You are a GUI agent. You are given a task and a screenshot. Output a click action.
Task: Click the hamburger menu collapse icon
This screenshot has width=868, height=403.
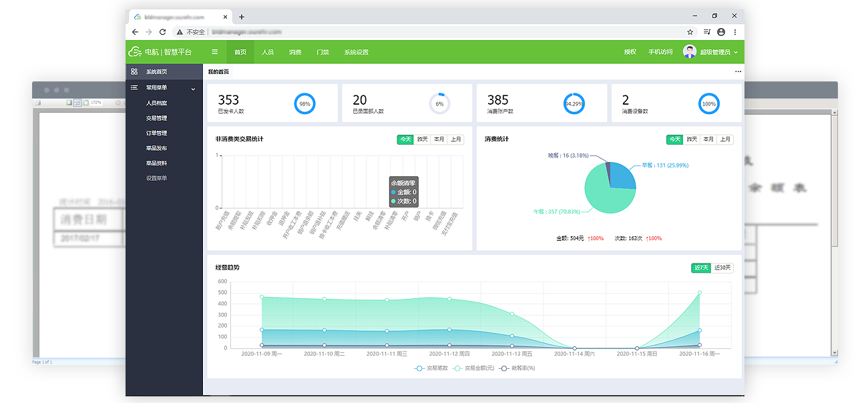point(214,52)
